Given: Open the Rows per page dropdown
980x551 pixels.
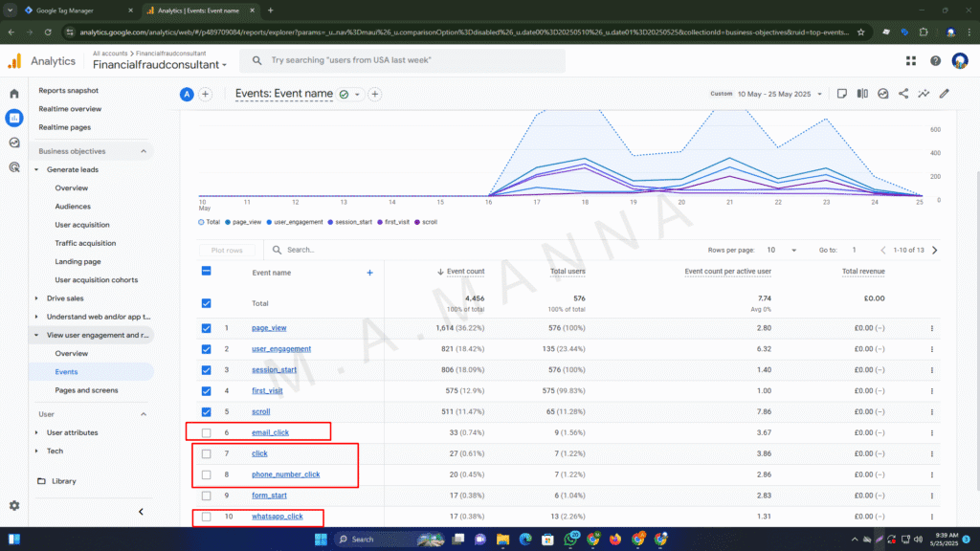Looking at the screenshot, I should 782,250.
